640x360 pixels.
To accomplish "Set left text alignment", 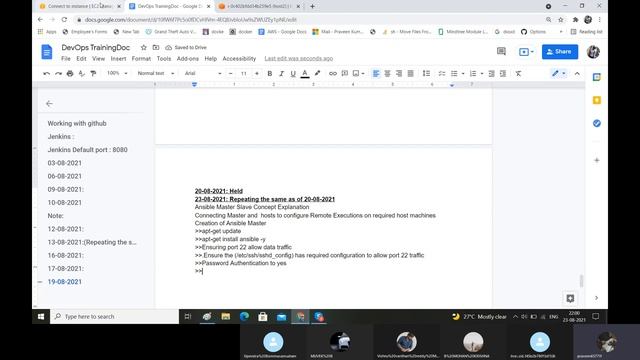I will 376,73.
